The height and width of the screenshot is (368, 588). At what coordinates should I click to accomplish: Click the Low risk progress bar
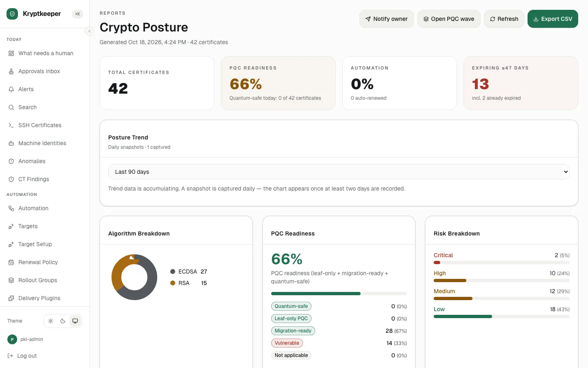pos(501,316)
